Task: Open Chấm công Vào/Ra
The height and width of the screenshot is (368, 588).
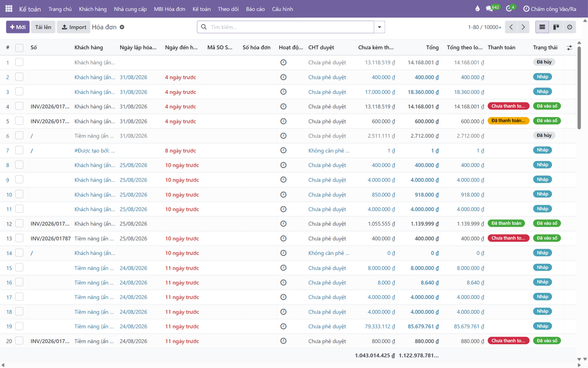Action: 549,9
